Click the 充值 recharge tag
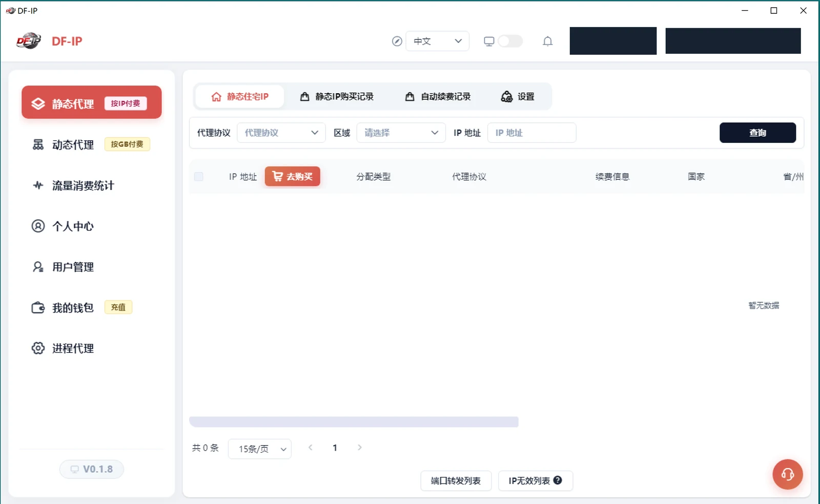Viewport: 820px width, 504px height. click(x=118, y=307)
